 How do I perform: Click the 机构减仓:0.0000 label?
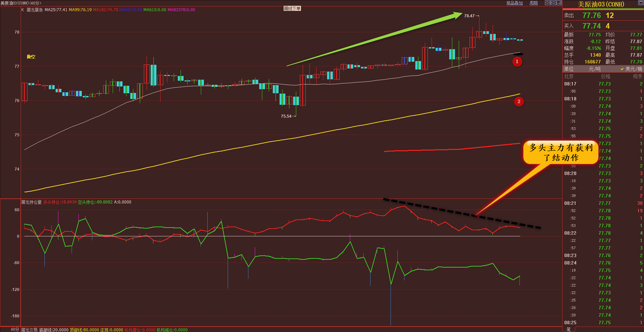172,330
